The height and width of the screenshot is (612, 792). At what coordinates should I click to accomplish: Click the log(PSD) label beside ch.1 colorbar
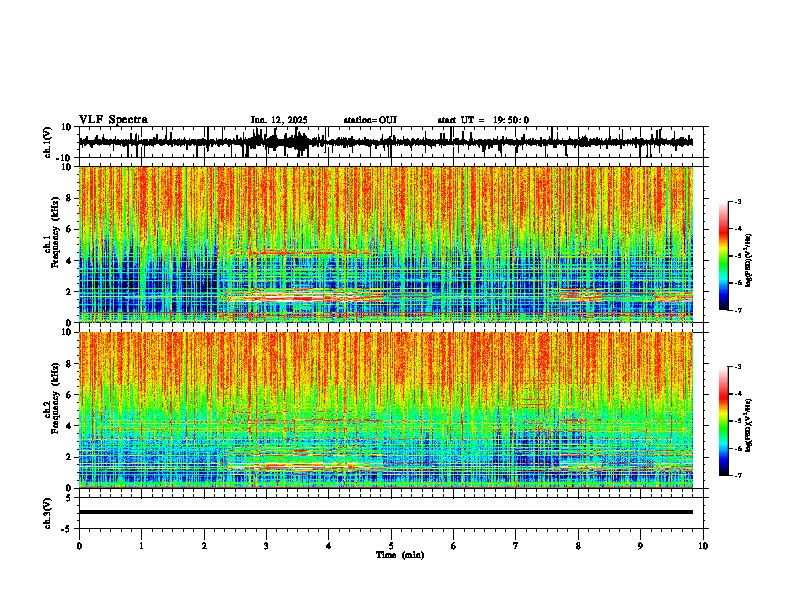click(748, 260)
